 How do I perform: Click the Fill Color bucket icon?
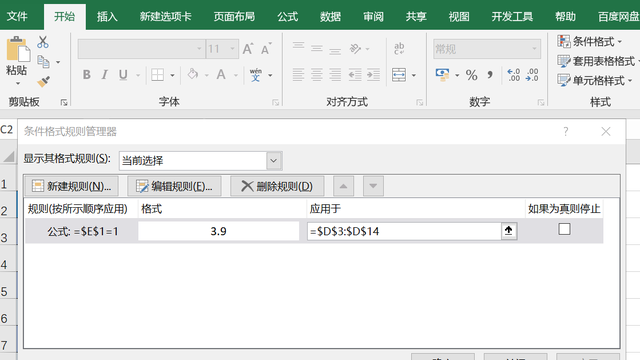coord(193,74)
